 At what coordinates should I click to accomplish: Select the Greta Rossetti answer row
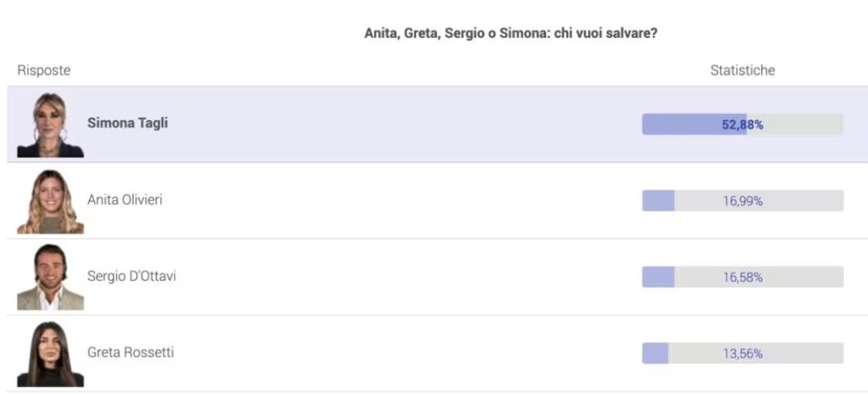coord(406,354)
